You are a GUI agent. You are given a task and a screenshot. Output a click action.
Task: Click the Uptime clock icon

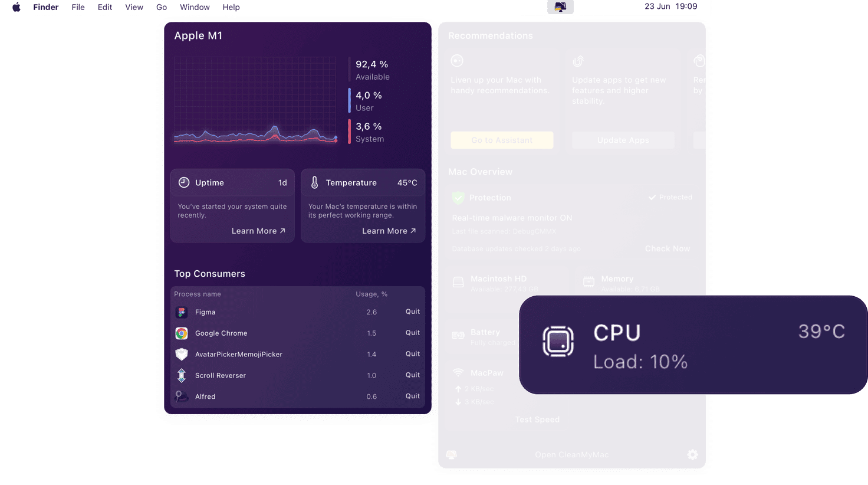pos(184,182)
